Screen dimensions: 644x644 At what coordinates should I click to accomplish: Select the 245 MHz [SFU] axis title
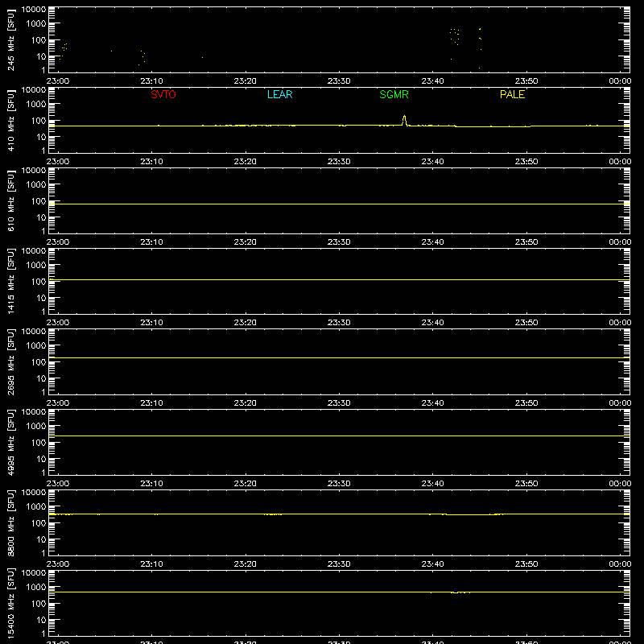point(11,39)
